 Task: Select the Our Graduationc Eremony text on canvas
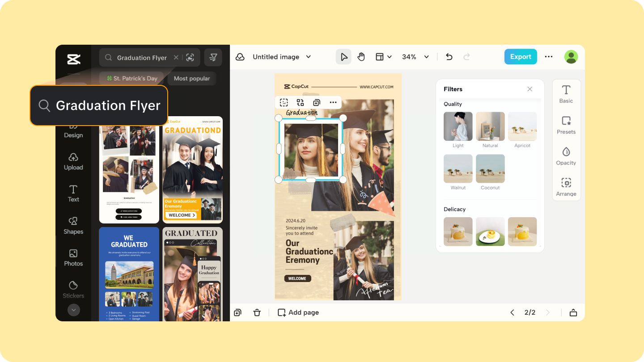pyautogui.click(x=309, y=252)
